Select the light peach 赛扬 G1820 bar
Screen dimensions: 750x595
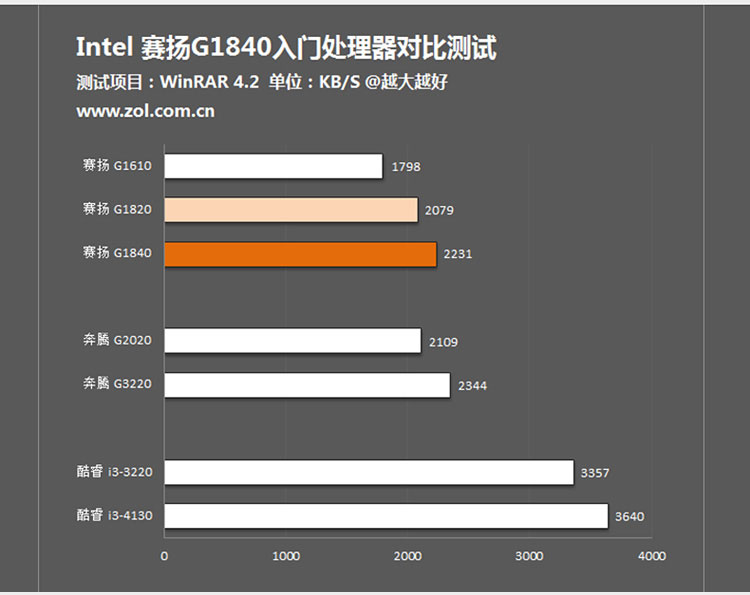pyautogui.click(x=290, y=210)
